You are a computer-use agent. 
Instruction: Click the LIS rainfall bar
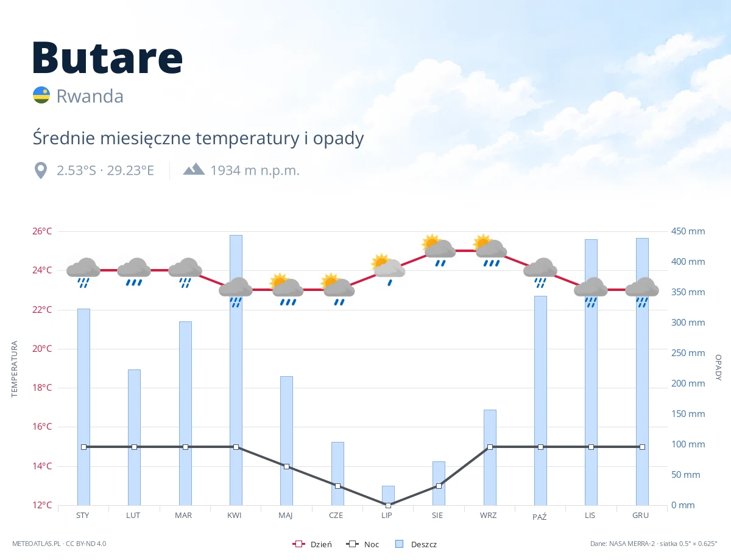click(x=591, y=372)
